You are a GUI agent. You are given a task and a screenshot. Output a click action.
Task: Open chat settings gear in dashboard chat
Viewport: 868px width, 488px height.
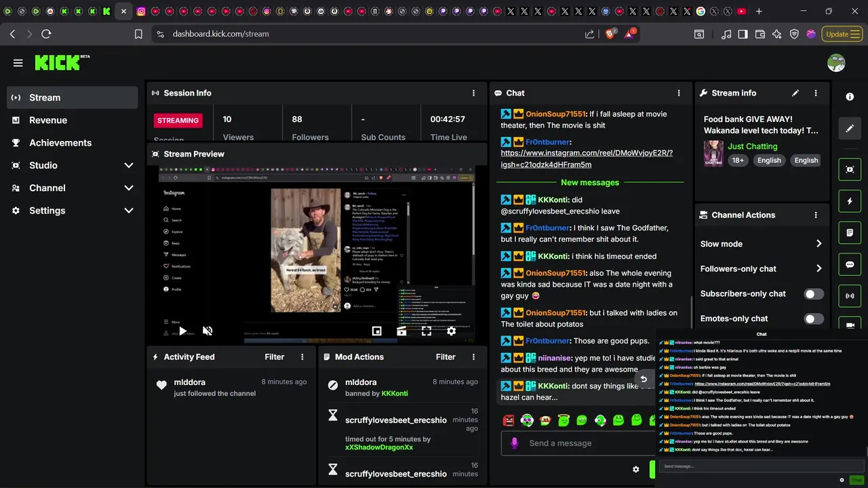635,469
